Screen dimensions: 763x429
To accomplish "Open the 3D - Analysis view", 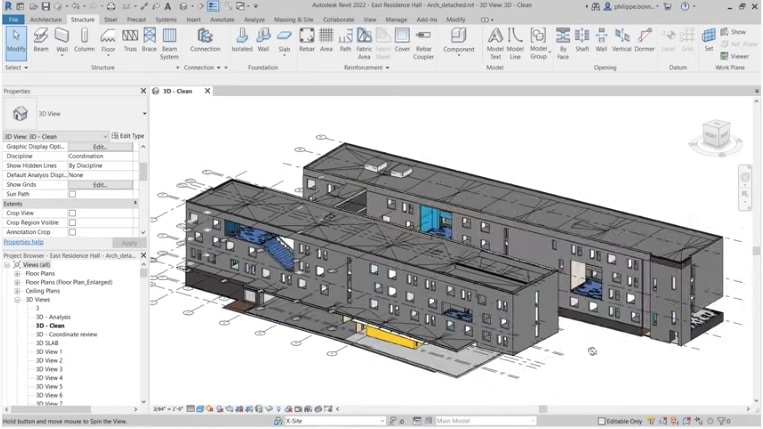I will click(53, 317).
